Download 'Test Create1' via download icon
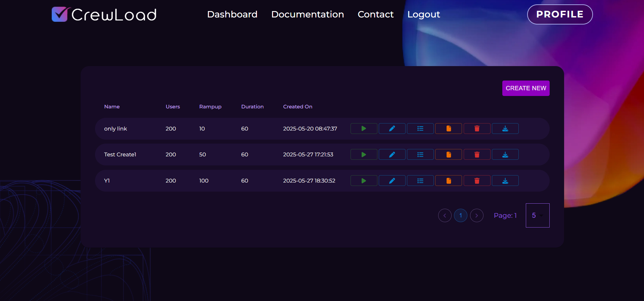The image size is (644, 301). coord(505,154)
